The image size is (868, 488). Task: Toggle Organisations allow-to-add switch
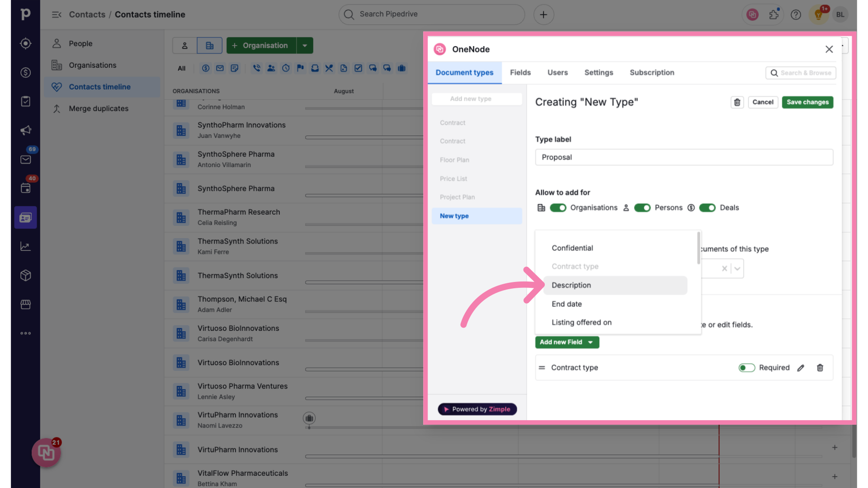coord(558,208)
